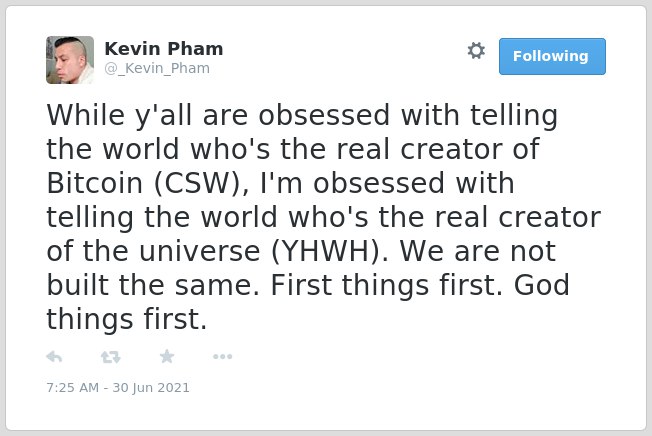
Task: Open the Kevin Pham display name link
Action: tap(164, 49)
